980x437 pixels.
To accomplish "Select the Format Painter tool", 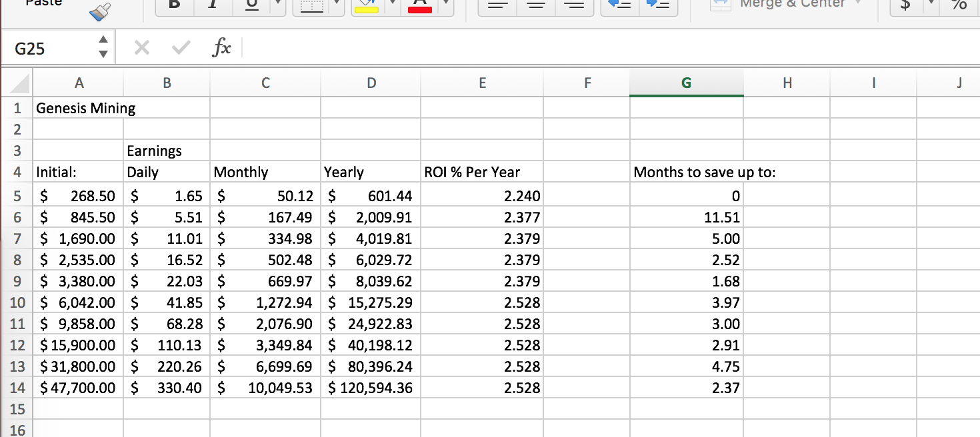I will 99,12.
